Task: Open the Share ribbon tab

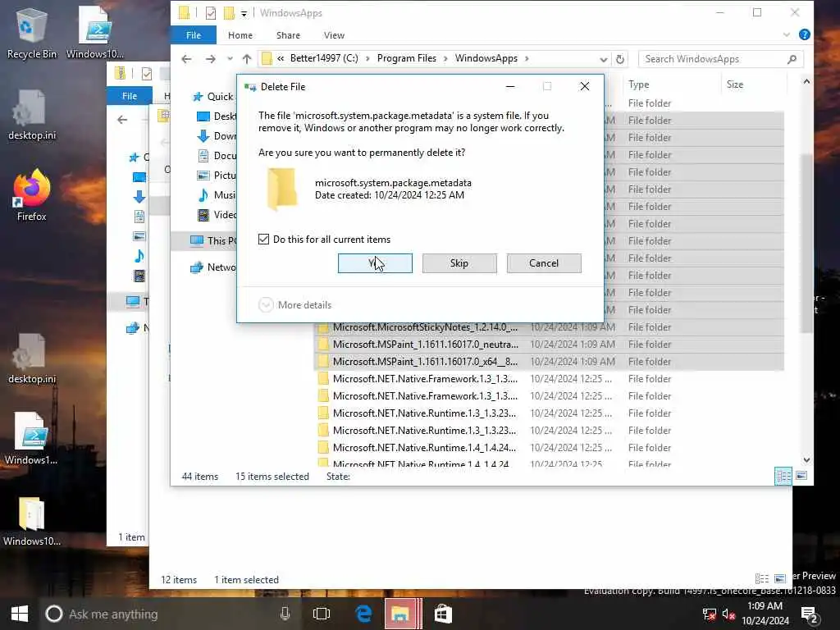Action: click(288, 35)
